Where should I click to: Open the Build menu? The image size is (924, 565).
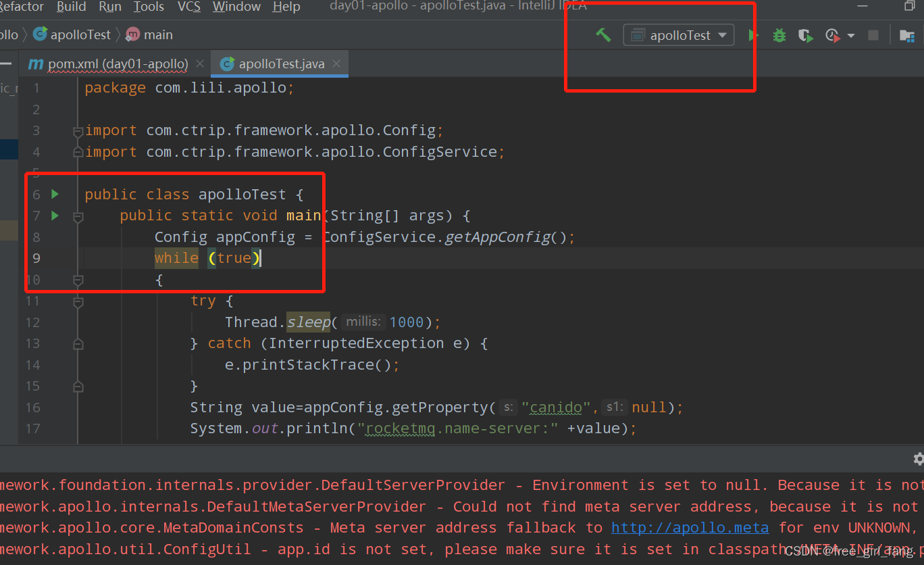(72, 7)
